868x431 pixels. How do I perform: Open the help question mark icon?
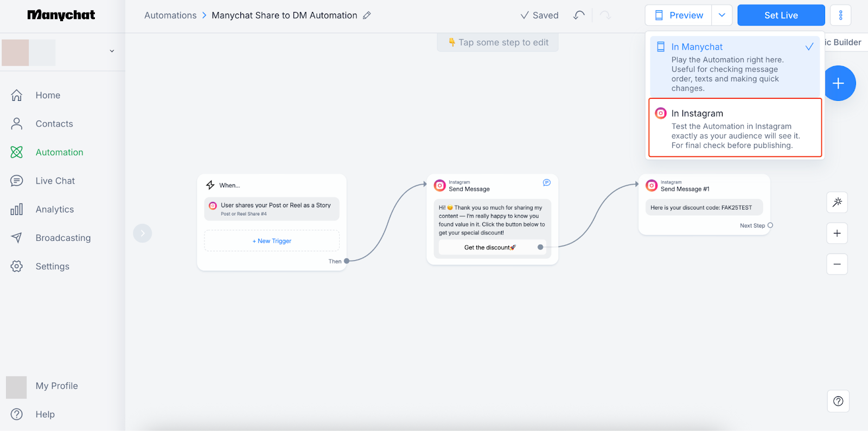(838, 401)
